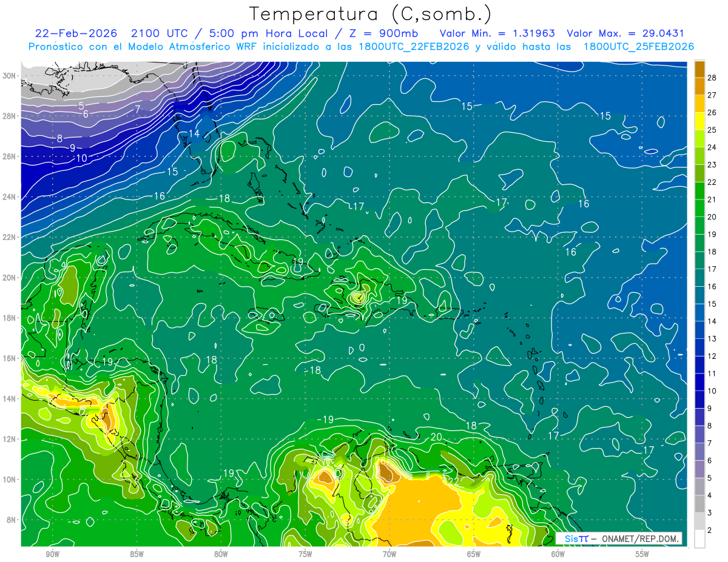Click the contour label 8 on the map
Screen dimensions: 728x562
pyautogui.click(x=59, y=139)
